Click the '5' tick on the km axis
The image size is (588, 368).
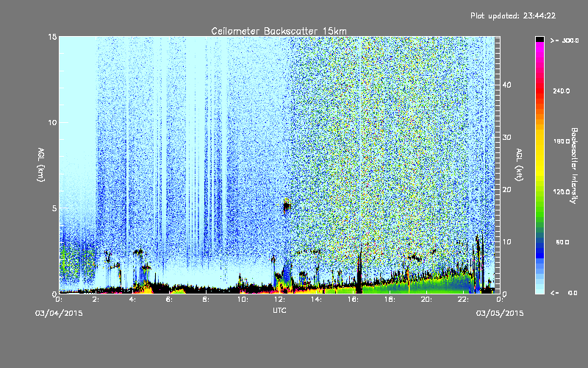click(x=54, y=208)
